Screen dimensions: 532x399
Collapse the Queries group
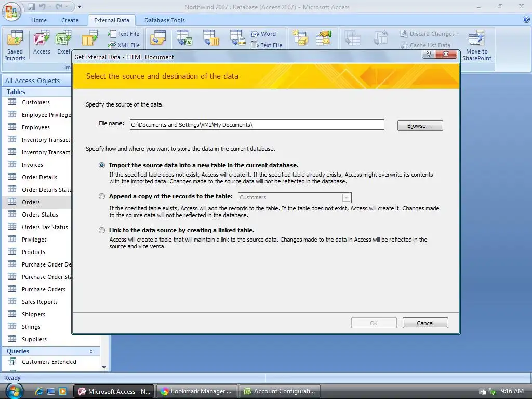pyautogui.click(x=91, y=351)
